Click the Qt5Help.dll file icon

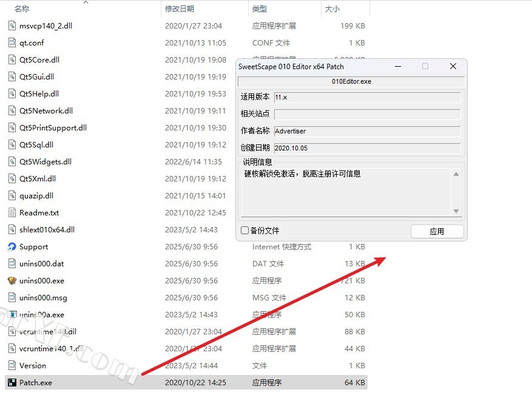tap(12, 93)
